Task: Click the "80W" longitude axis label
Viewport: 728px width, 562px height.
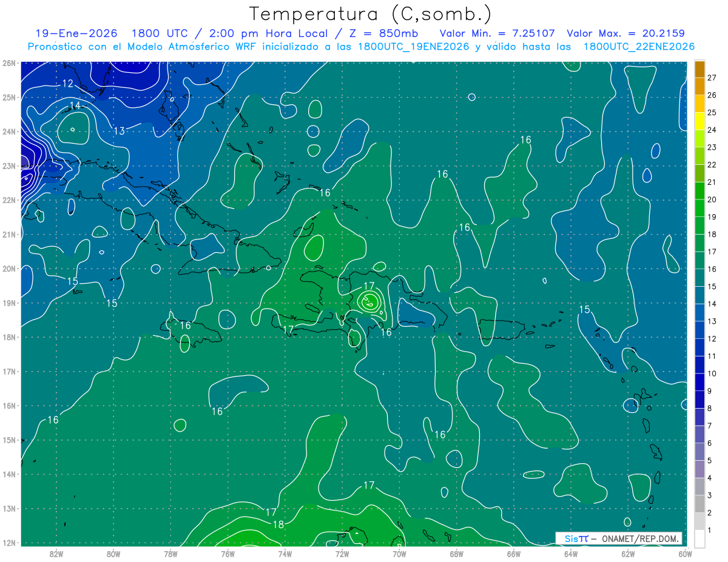Action: [x=113, y=554]
